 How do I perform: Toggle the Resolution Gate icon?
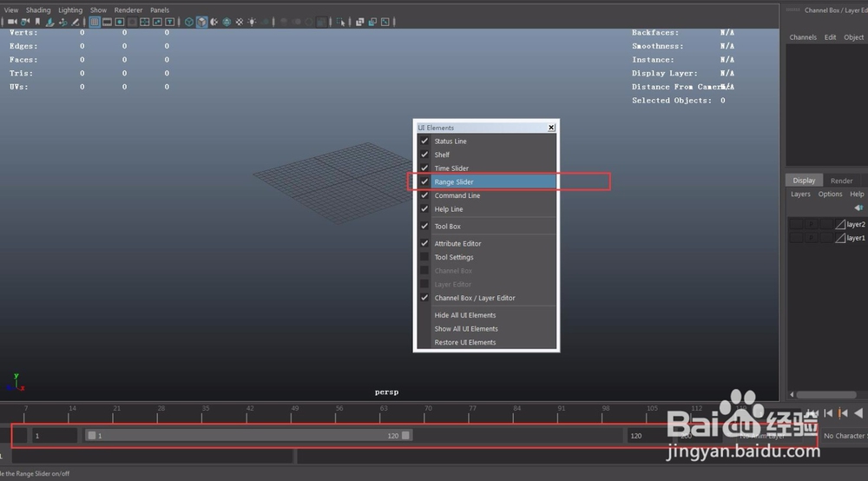click(120, 22)
